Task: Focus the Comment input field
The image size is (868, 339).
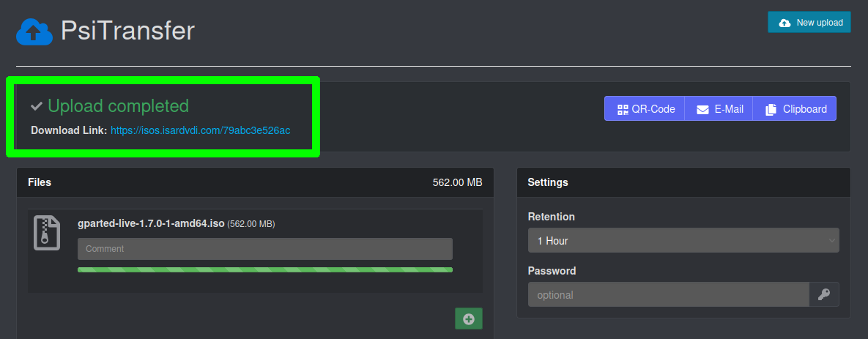Action: click(x=264, y=249)
